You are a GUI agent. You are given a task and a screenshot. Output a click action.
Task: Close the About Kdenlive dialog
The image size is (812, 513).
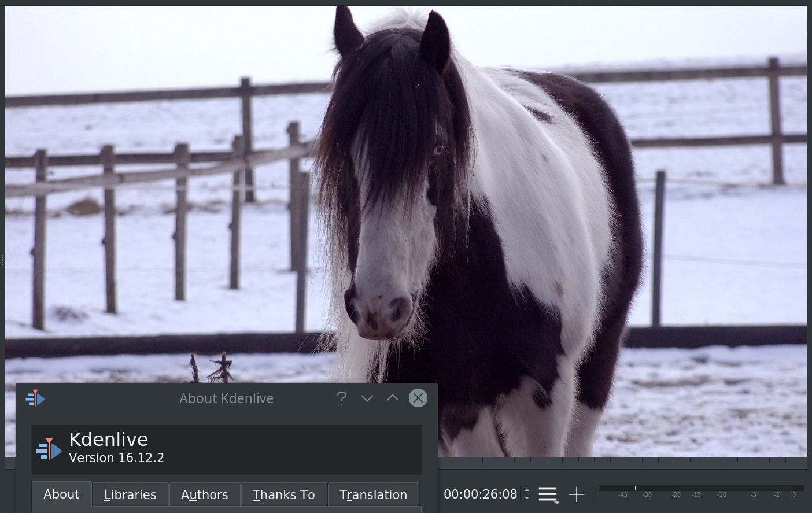click(x=418, y=398)
